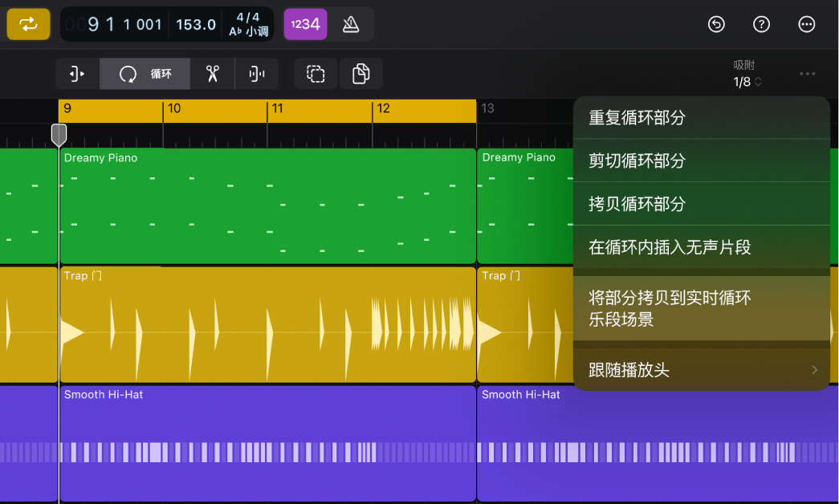Select the Dreamy Piano region at bar 9
Screen dimensions: 839x504
coord(267,206)
